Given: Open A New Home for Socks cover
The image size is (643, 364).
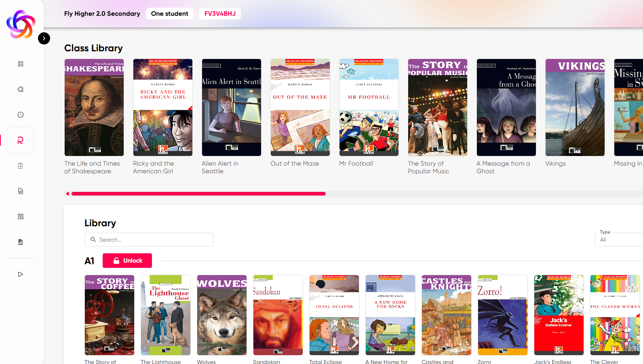Looking at the screenshot, I should coord(390,315).
